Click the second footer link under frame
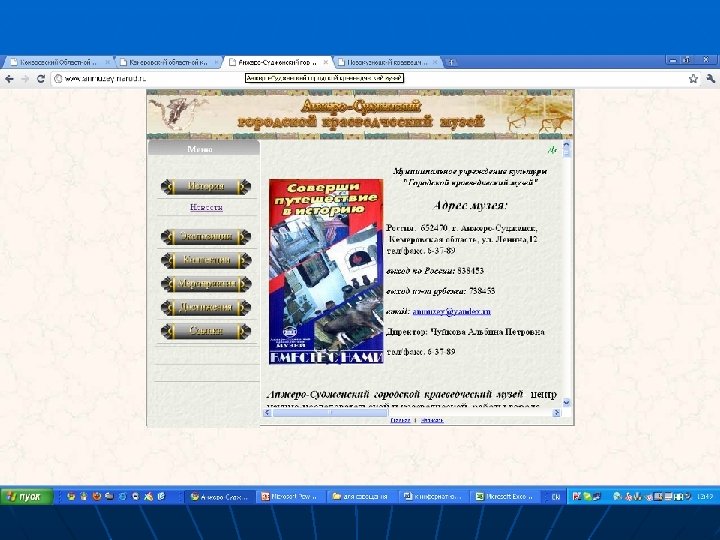Image resolution: width=720 pixels, height=540 pixels. tap(432, 420)
